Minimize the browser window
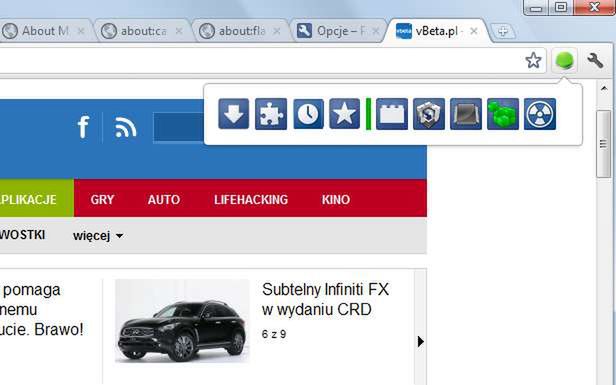 [x=536, y=7]
